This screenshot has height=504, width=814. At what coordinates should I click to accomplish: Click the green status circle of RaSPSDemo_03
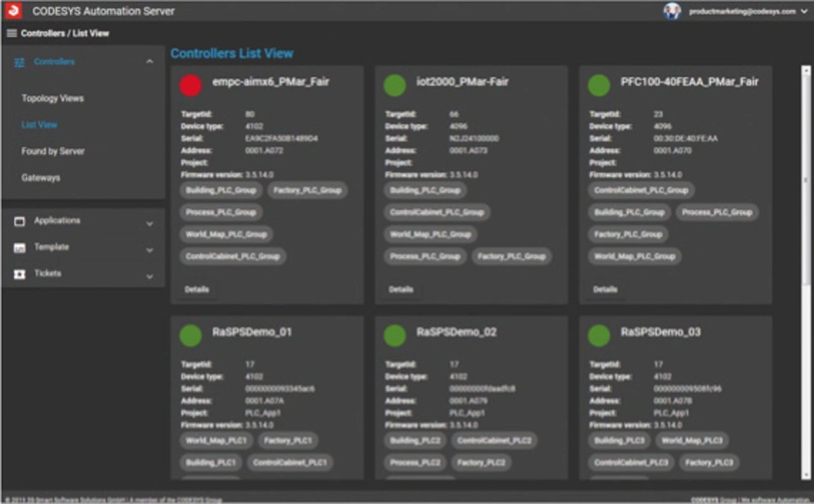(599, 336)
